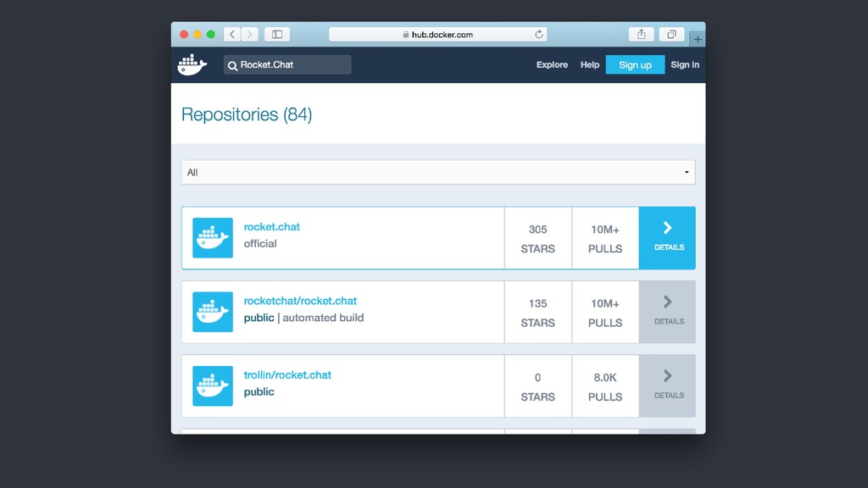Open Details for rocketchat/rocket.chat
This screenshot has height=488, width=868.
click(667, 312)
